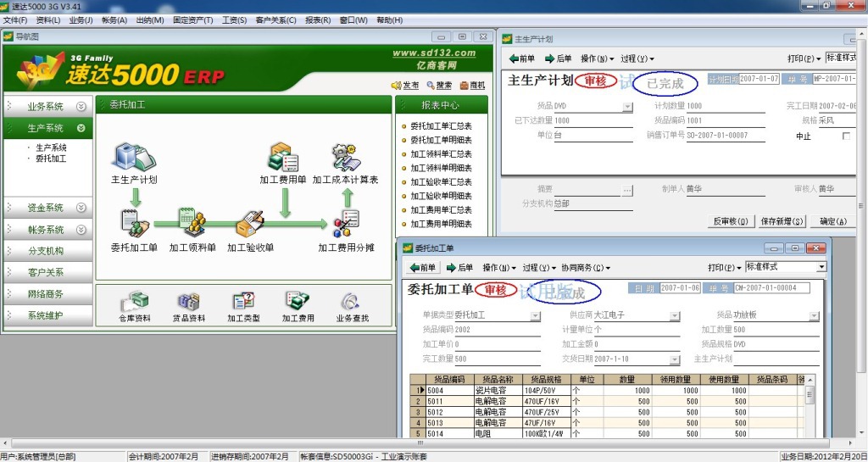Open 加工领料单明细表 report link

[441, 168]
